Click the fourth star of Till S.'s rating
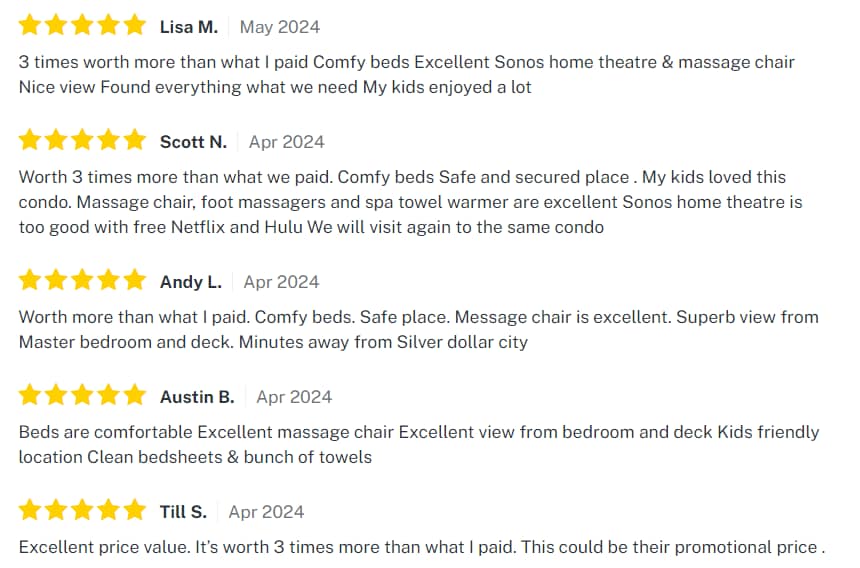Screen dimensions: 860x568 (109, 511)
